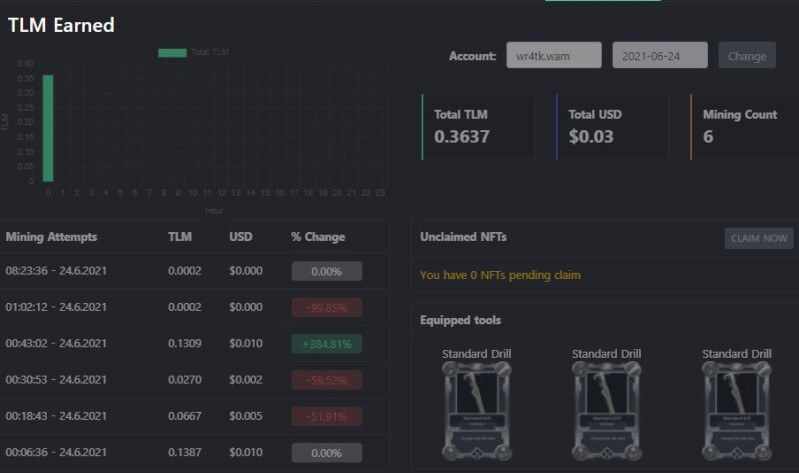The height and width of the screenshot is (473, 799).
Task: Click the -99.85% change badge
Action: coord(327,308)
